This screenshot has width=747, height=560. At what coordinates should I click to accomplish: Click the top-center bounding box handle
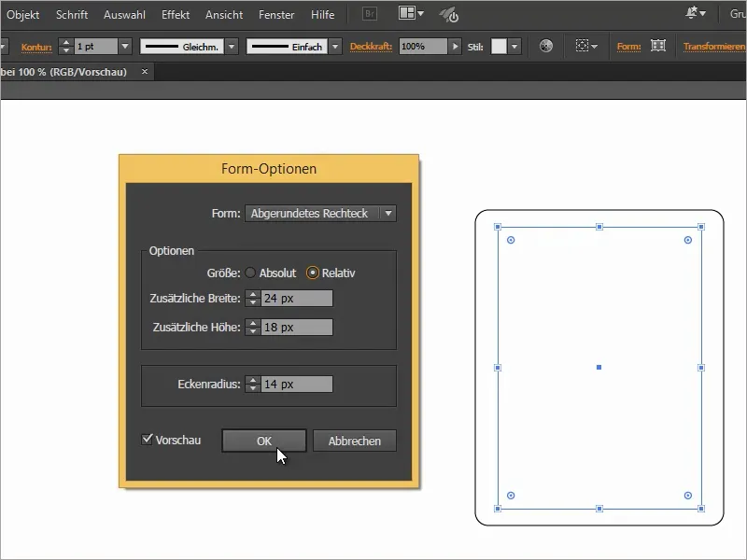click(x=599, y=227)
